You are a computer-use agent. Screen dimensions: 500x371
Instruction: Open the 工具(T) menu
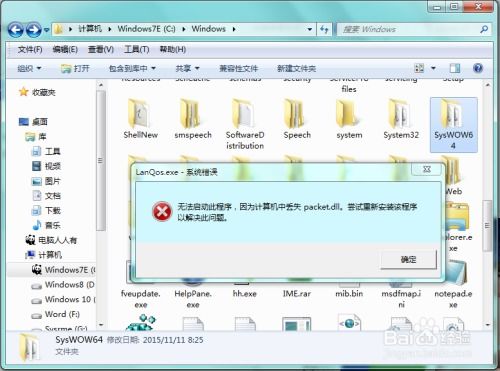(x=136, y=50)
